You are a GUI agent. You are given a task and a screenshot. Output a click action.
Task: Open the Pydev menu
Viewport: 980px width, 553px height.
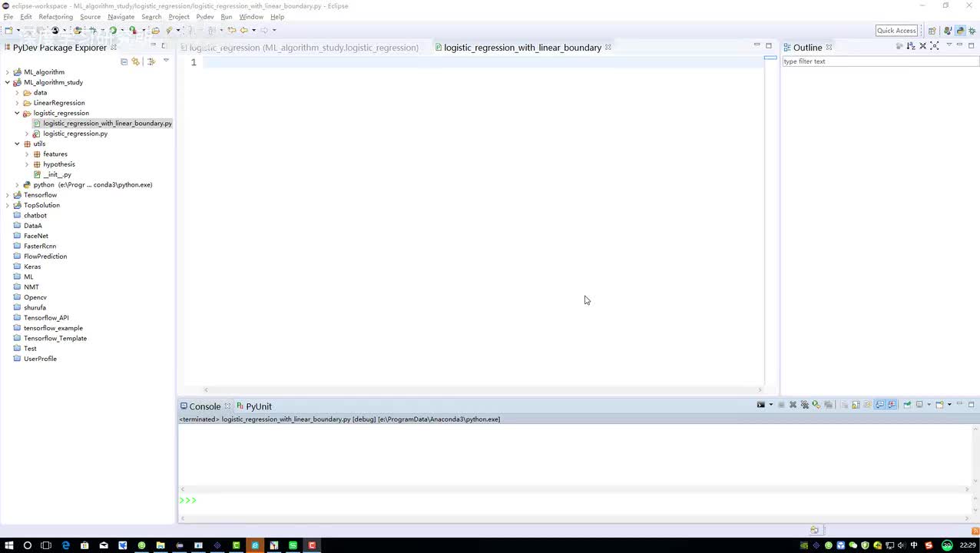click(204, 17)
